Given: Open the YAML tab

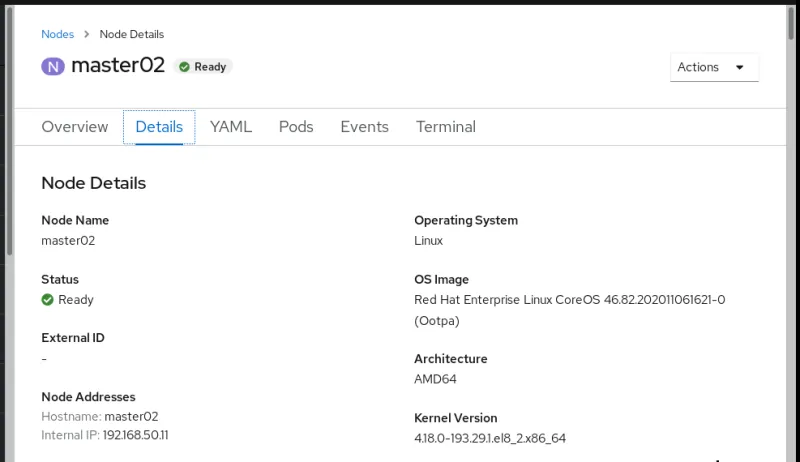Looking at the screenshot, I should (231, 127).
